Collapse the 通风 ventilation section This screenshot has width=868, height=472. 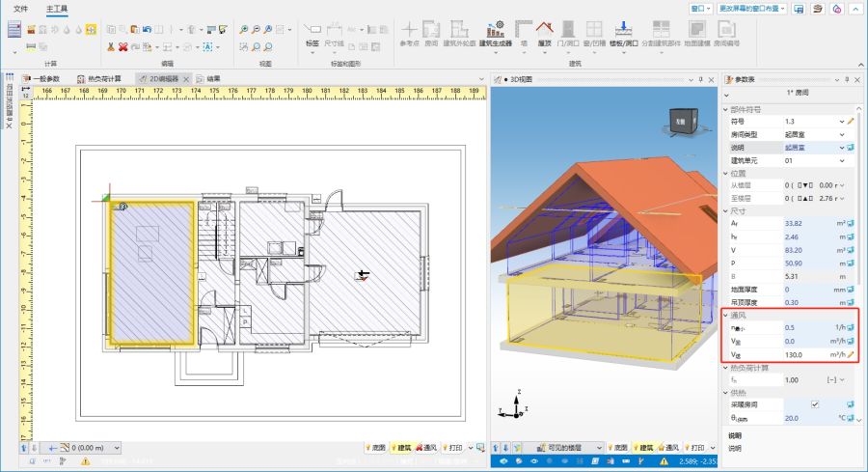(x=726, y=315)
